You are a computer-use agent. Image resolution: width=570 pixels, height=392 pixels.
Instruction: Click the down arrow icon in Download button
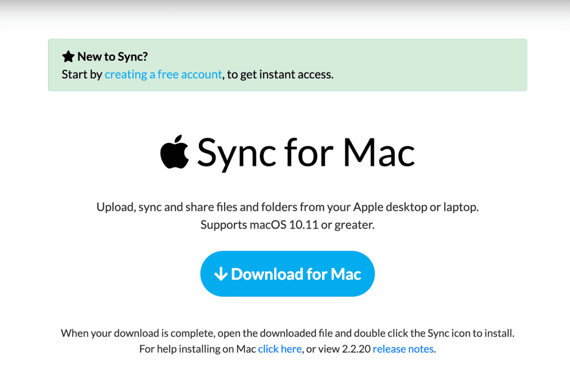(x=221, y=274)
